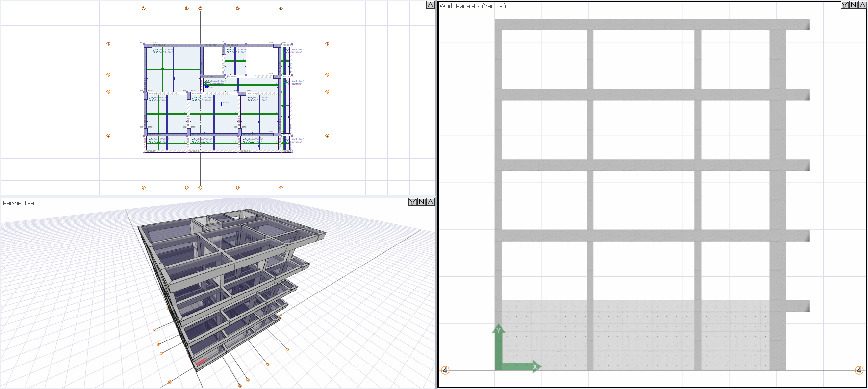
Task: Select the red highlighted element in Perspective view
Action: [201, 362]
